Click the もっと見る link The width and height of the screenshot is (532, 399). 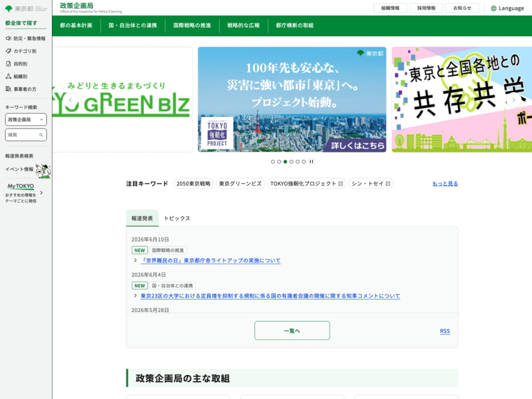(445, 184)
